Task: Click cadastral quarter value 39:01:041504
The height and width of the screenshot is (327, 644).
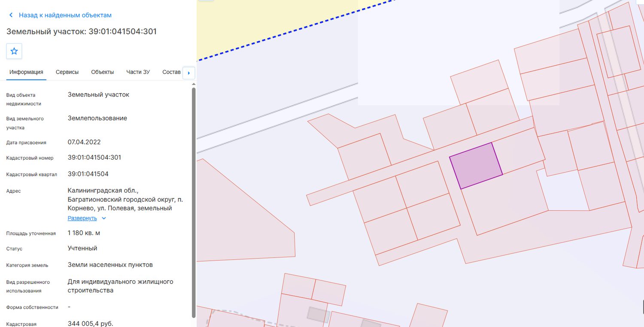Action: (x=88, y=174)
